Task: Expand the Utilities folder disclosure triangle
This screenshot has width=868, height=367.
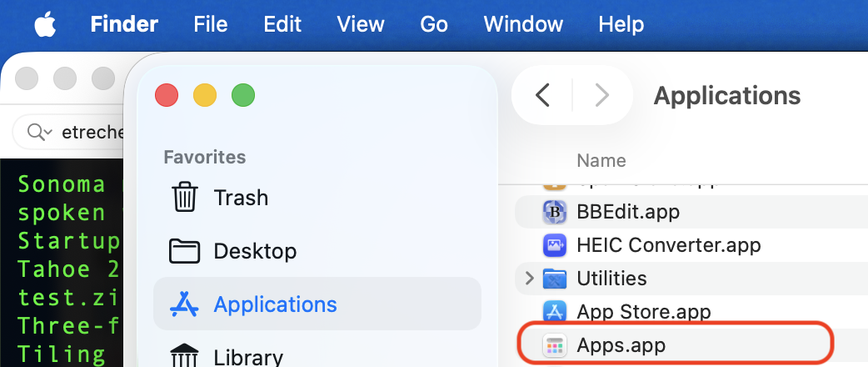Action: pyautogui.click(x=529, y=278)
